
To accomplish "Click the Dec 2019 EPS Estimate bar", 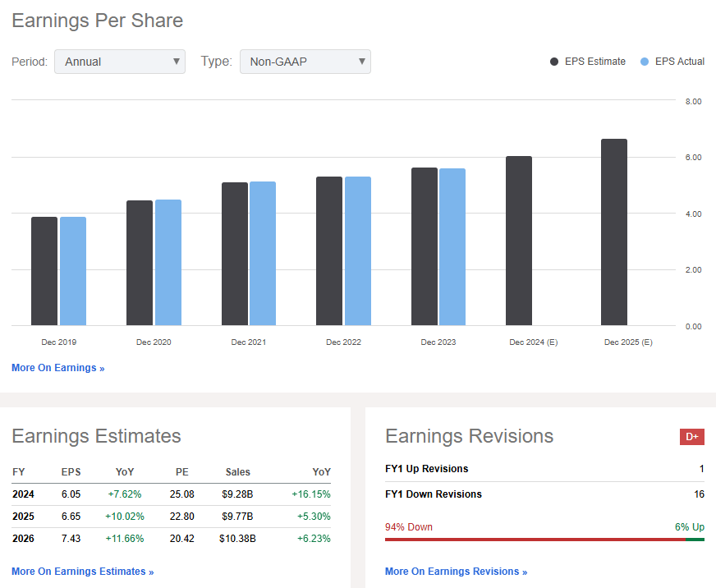I will tap(44, 271).
